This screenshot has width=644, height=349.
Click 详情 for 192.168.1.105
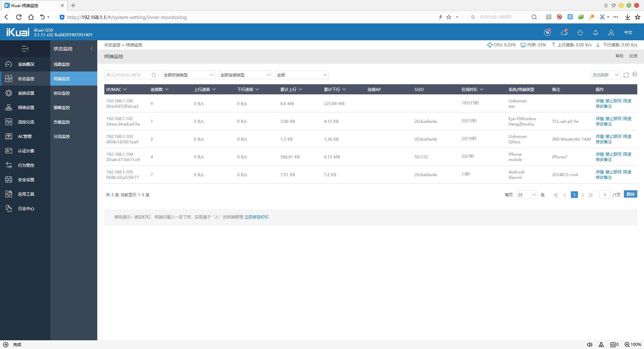tap(599, 172)
